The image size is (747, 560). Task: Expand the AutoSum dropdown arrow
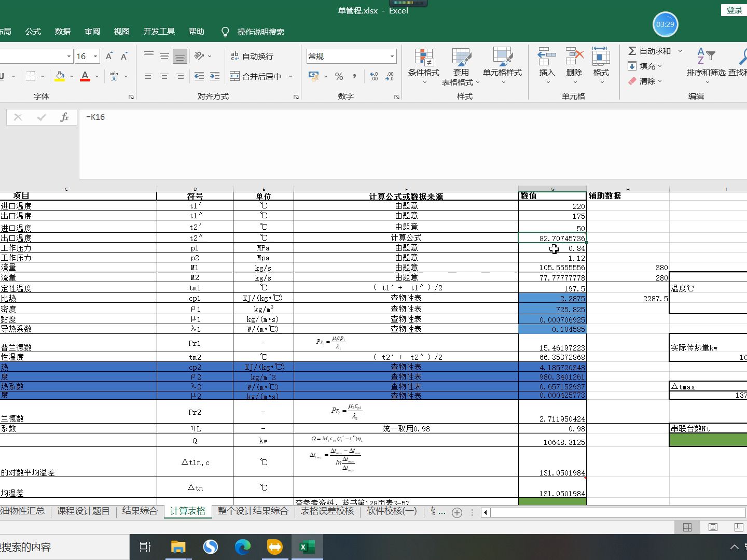pyautogui.click(x=680, y=51)
